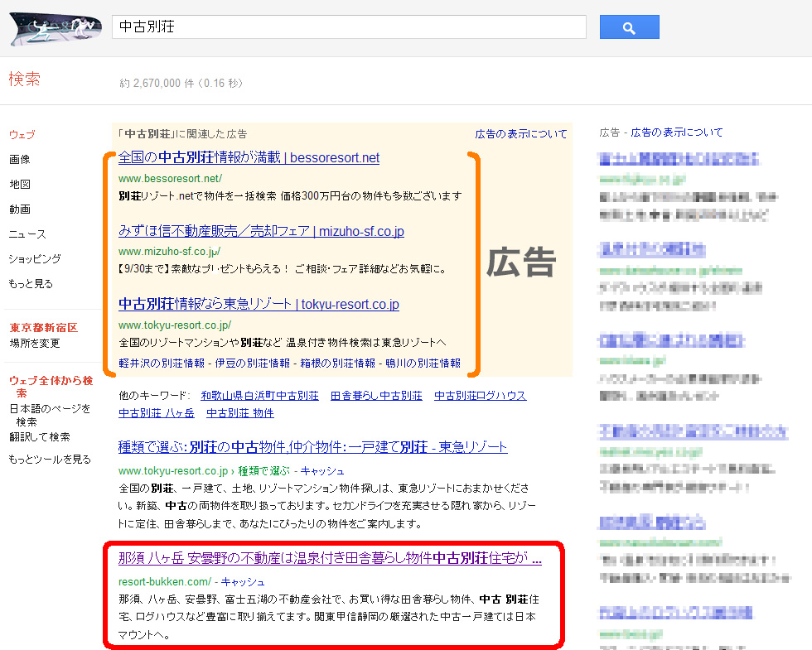812x650 pixels.
Task: Click related keyword 中古別荘 物件
Action: coord(239,413)
